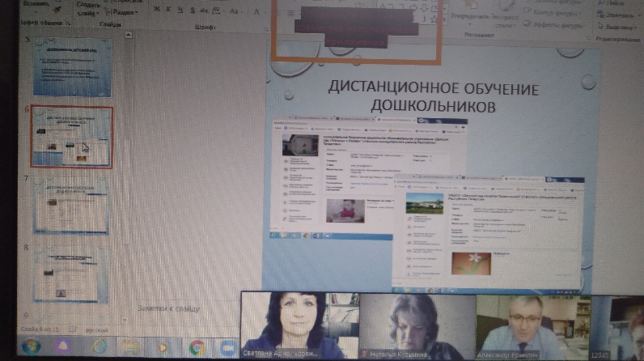Image resolution: width=644 pixels, height=361 pixels.
Task: Click the Выделить select button
Action: pos(618,24)
